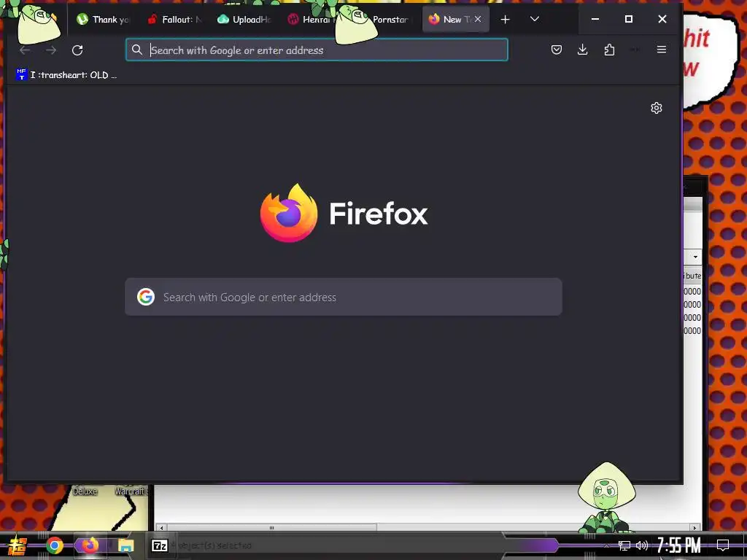This screenshot has height=560, width=747.
Task: Reload the current page
Action: click(77, 50)
